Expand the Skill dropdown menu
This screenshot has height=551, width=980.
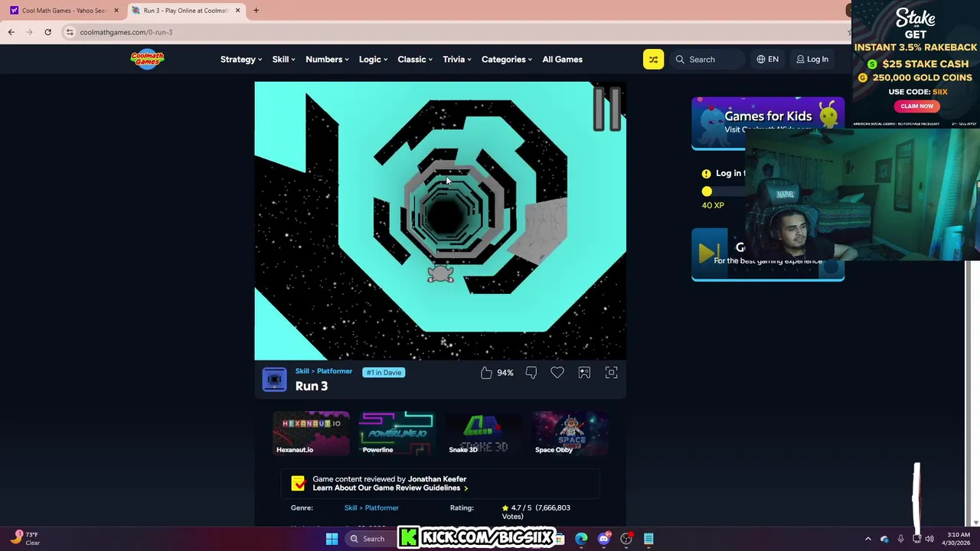point(284,59)
